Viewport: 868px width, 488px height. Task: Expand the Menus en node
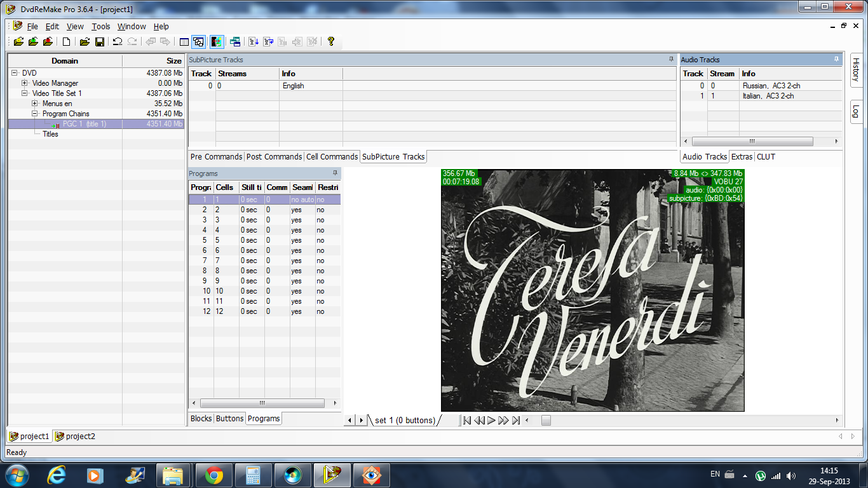point(35,104)
